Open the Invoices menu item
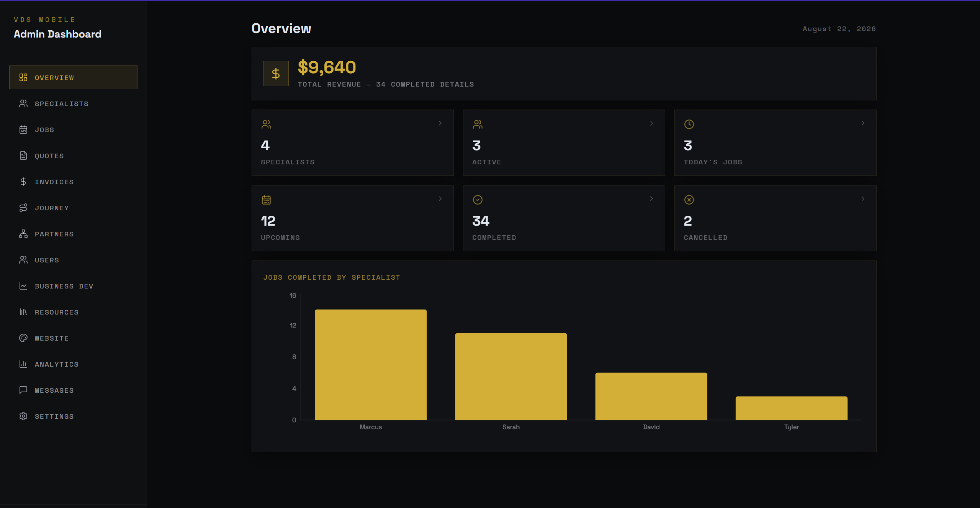Image resolution: width=980 pixels, height=508 pixels. click(x=73, y=182)
